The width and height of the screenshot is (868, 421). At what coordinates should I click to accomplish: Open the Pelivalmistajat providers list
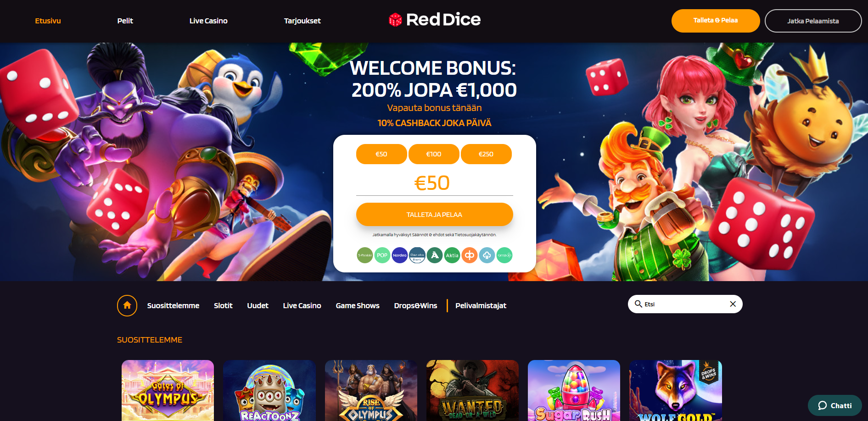click(481, 305)
